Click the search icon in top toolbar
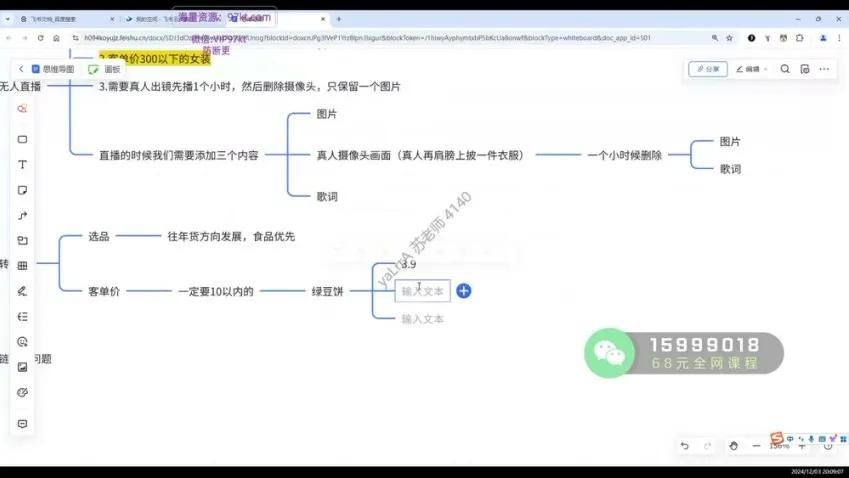The image size is (849, 478). point(786,69)
